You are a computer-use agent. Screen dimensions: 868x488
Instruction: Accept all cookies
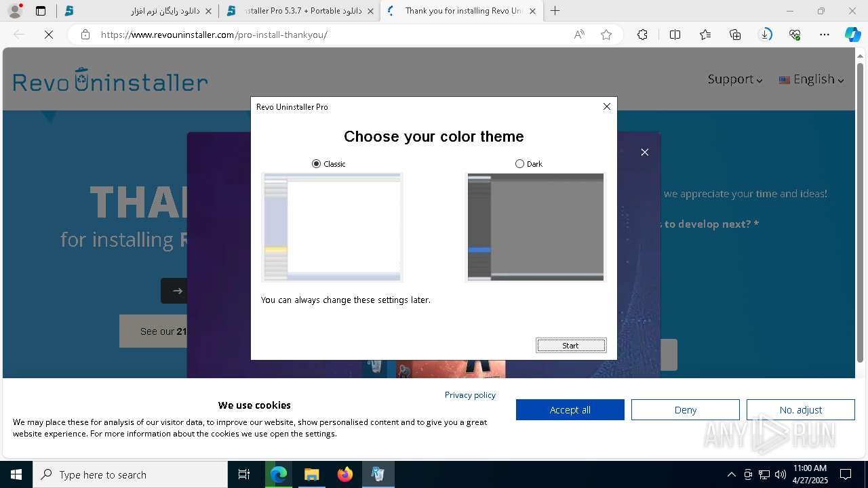tap(570, 409)
